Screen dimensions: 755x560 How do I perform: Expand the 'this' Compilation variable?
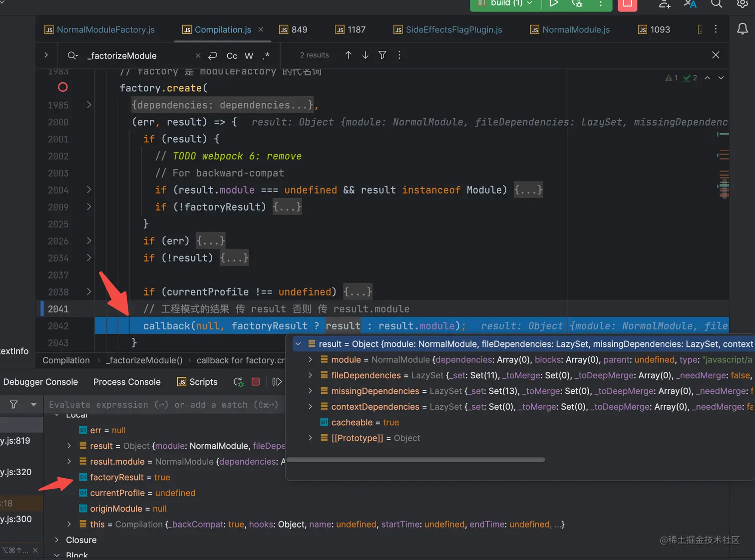(x=69, y=524)
